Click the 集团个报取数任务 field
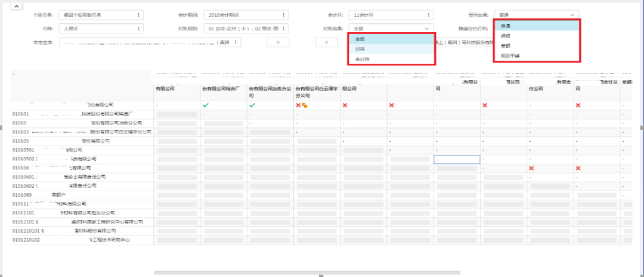The height and width of the screenshot is (277, 644). click(101, 15)
